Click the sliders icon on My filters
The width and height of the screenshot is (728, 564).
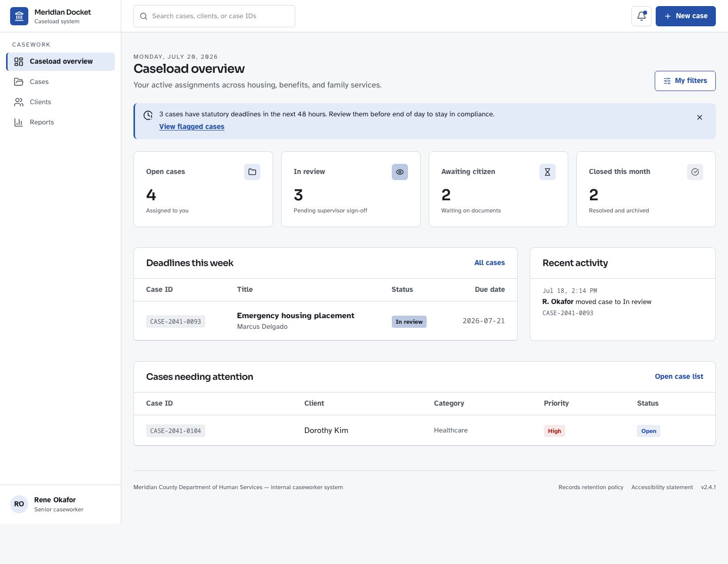coord(667,81)
